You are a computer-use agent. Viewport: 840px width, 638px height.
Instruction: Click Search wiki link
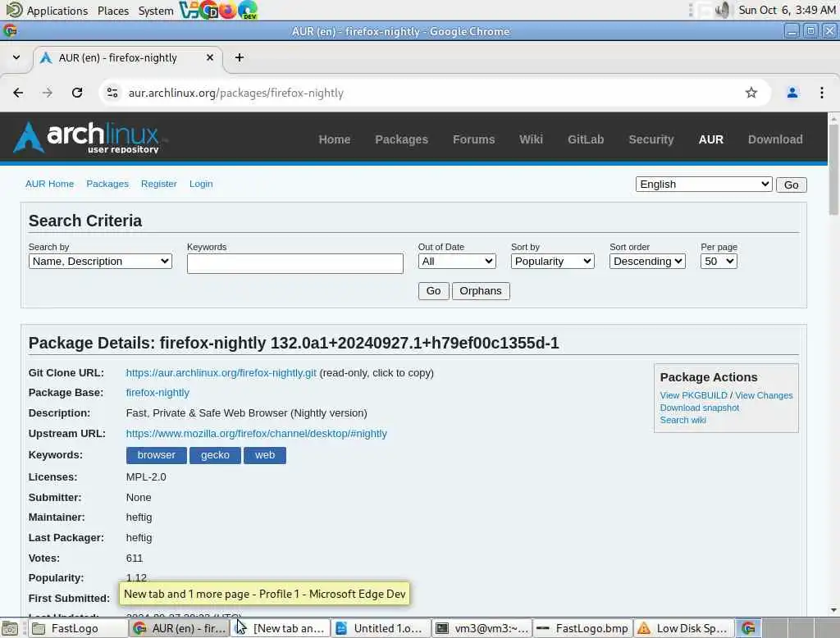(x=682, y=420)
